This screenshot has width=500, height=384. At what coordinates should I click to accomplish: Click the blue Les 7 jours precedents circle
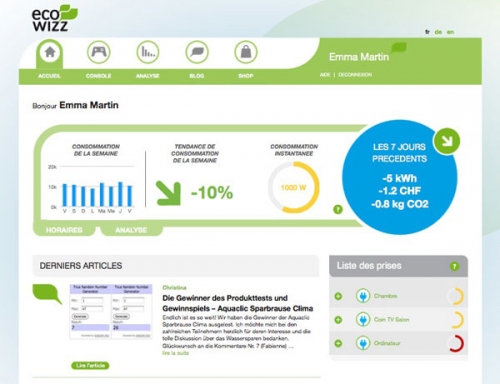[399, 177]
